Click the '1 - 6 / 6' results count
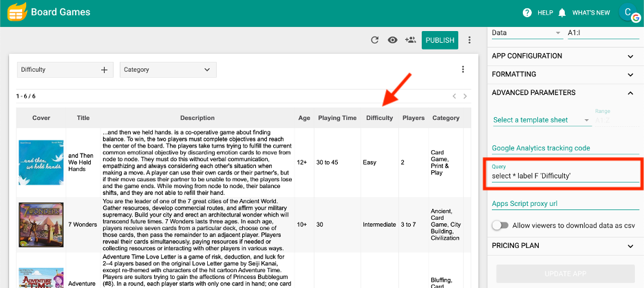644x288 pixels. click(26, 96)
